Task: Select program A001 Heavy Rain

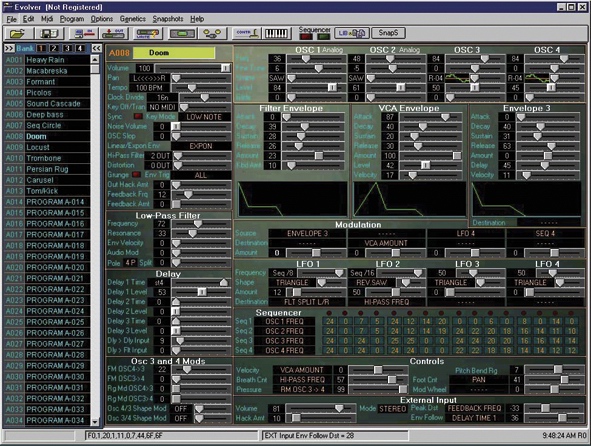Action: coord(47,60)
